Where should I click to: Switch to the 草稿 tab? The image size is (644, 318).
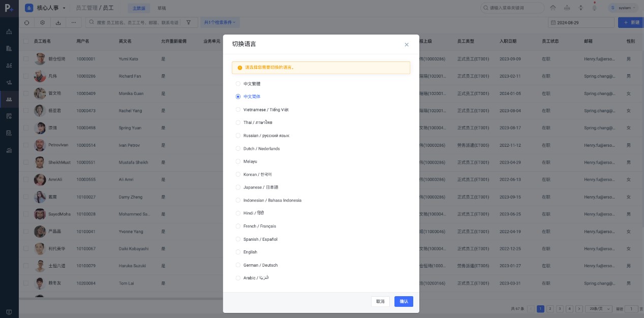tap(161, 8)
